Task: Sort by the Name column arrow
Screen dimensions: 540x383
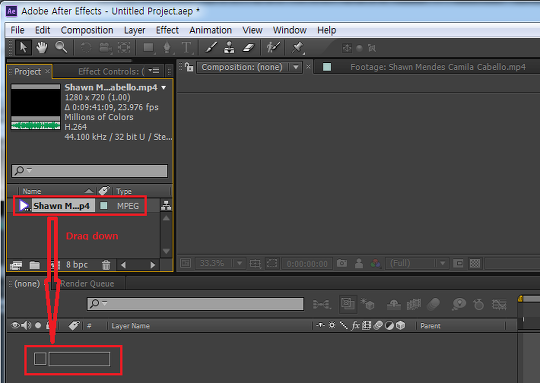Action: click(x=89, y=191)
